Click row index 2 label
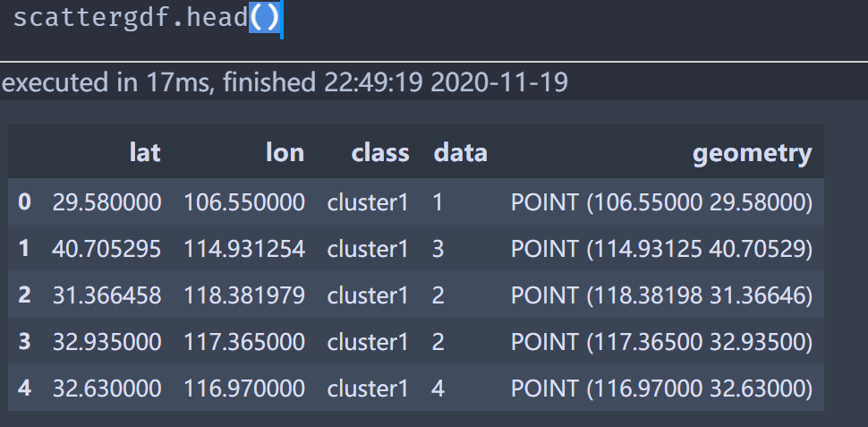 pos(24,295)
